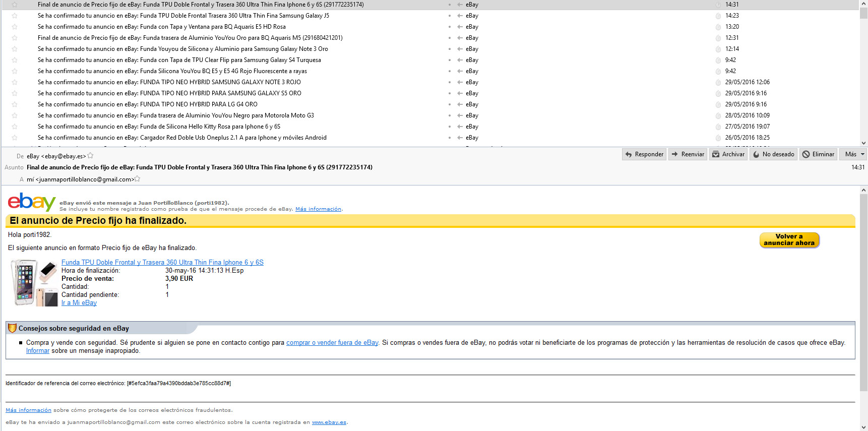The height and width of the screenshot is (431, 868).
Task: Delete the message with Eliminar
Action: 819,154
